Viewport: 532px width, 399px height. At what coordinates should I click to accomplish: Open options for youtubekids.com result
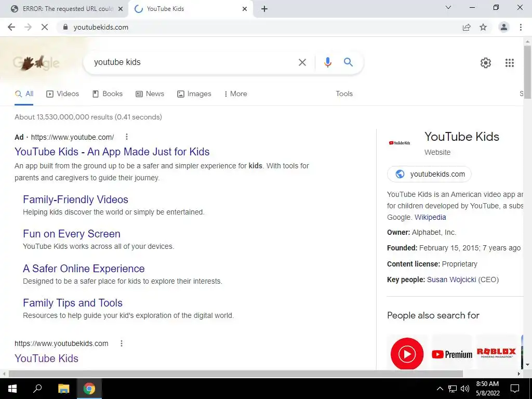click(122, 343)
